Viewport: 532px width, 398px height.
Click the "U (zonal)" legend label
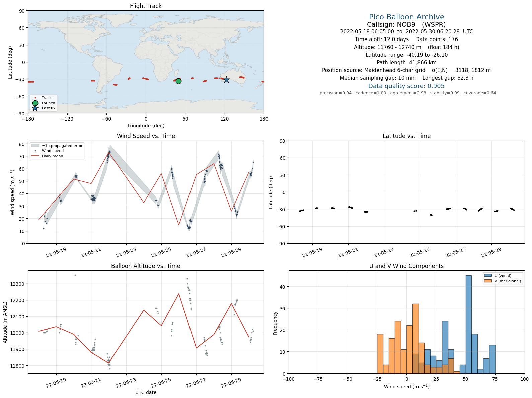tap(503, 276)
